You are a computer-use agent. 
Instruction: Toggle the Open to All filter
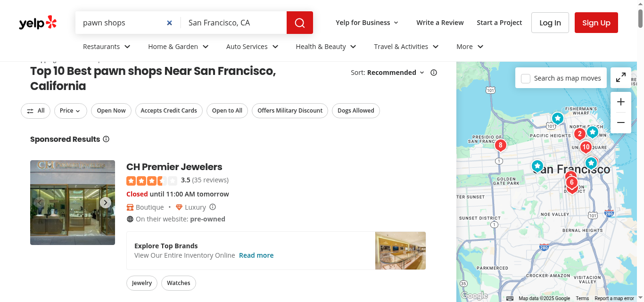[227, 111]
